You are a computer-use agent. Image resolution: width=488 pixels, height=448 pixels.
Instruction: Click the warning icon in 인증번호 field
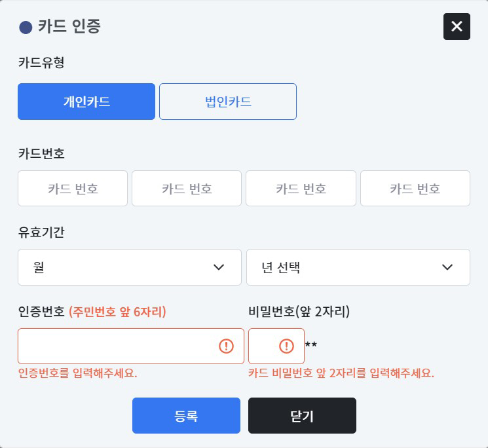226,346
